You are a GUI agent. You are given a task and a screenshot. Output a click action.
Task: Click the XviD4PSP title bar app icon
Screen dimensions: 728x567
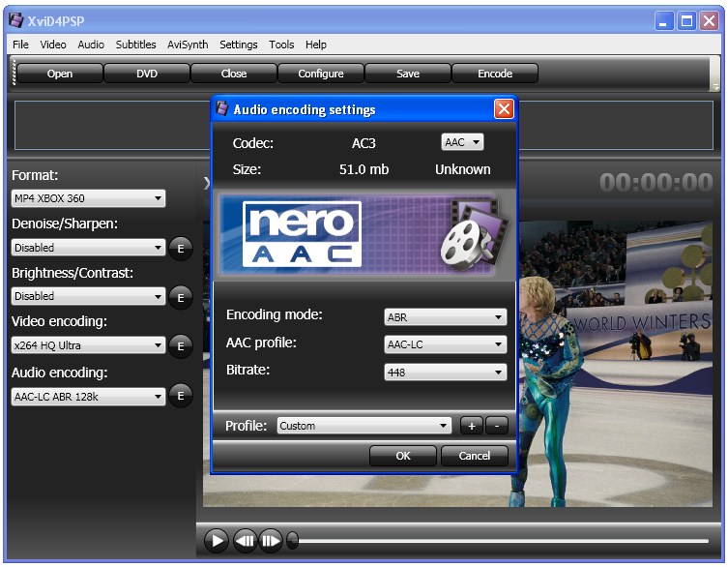pos(16,20)
